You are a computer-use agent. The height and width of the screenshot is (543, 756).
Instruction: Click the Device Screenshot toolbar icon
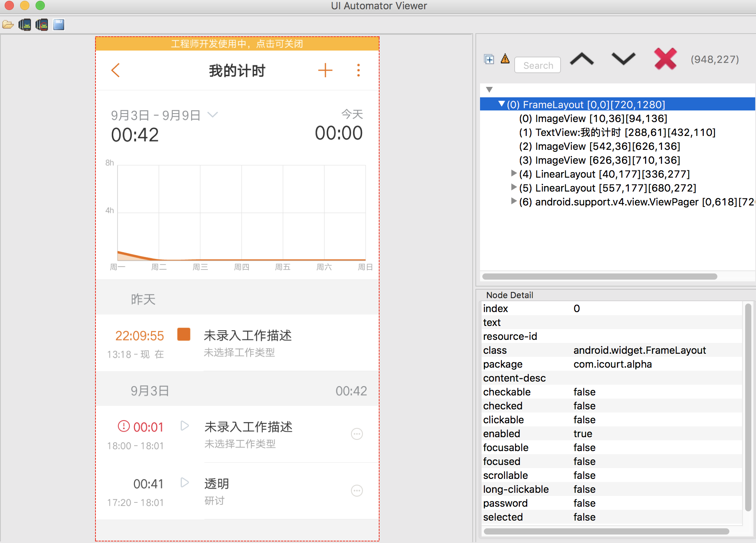[25, 25]
